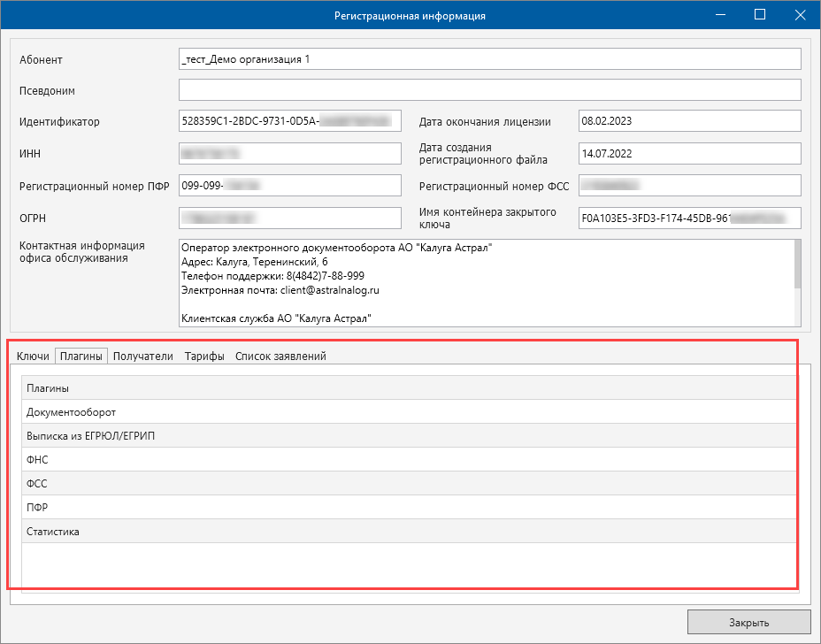
Task: Select the Документооборот plugin row
Action: click(409, 412)
